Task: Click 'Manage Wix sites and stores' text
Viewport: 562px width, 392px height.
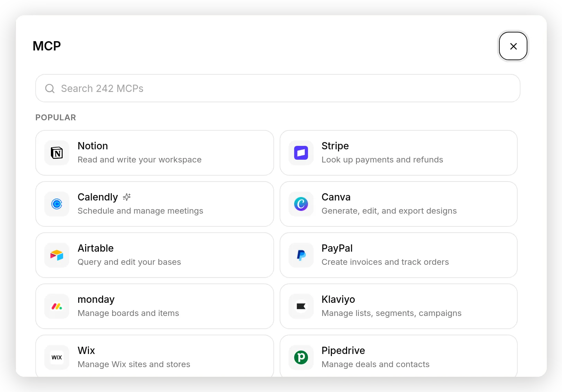Action: click(x=134, y=364)
